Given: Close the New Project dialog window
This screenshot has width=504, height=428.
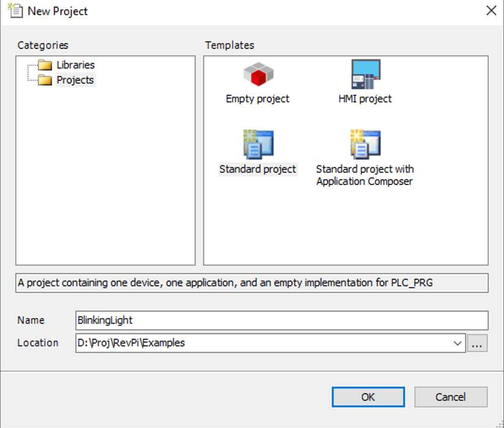Looking at the screenshot, I should tap(490, 10).
